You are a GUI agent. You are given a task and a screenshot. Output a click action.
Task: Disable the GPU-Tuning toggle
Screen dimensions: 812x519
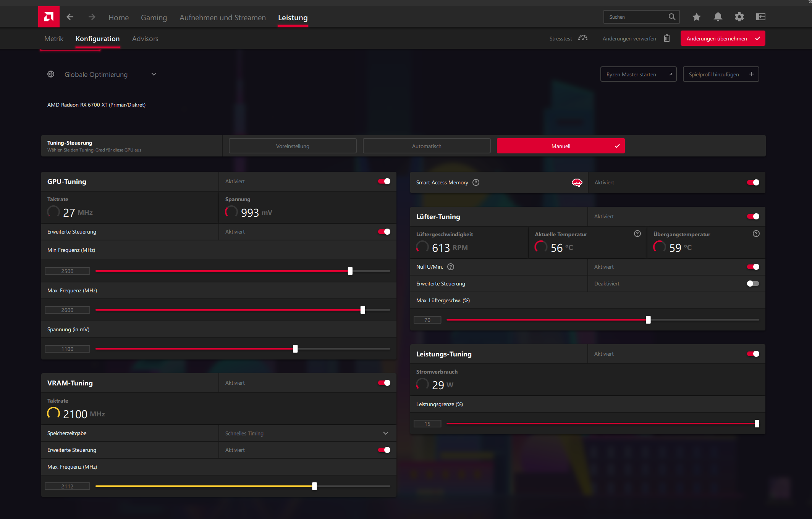[384, 181]
